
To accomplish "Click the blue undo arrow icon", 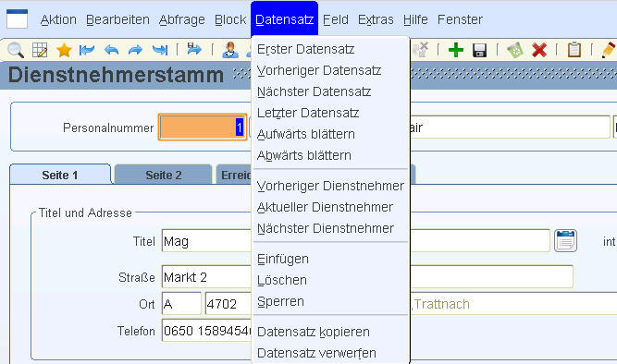I will coord(112,50).
